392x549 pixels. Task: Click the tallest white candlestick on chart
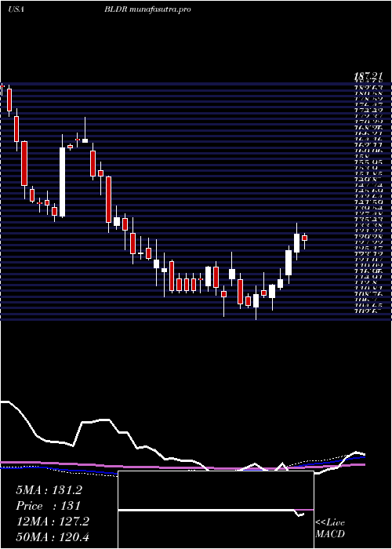click(62, 182)
